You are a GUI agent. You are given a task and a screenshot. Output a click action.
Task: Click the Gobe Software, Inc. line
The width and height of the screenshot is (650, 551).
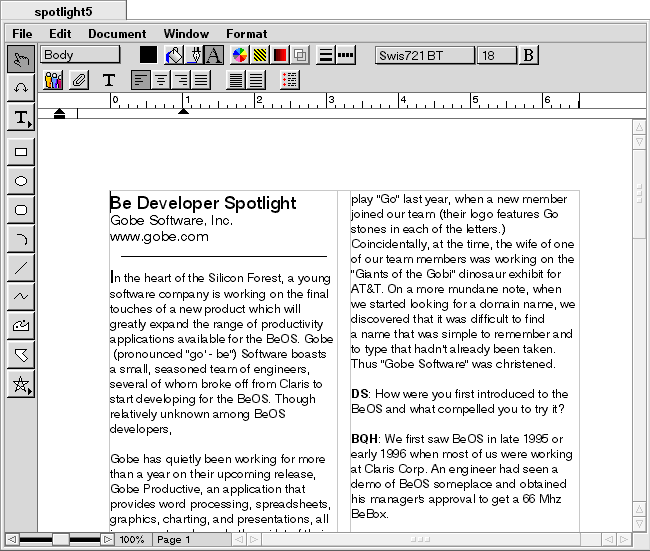171,220
